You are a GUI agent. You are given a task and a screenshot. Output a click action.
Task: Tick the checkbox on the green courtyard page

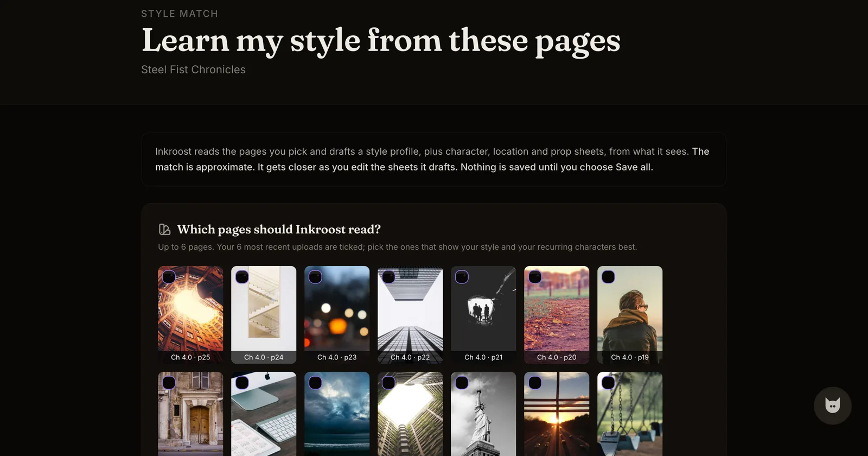pos(388,383)
